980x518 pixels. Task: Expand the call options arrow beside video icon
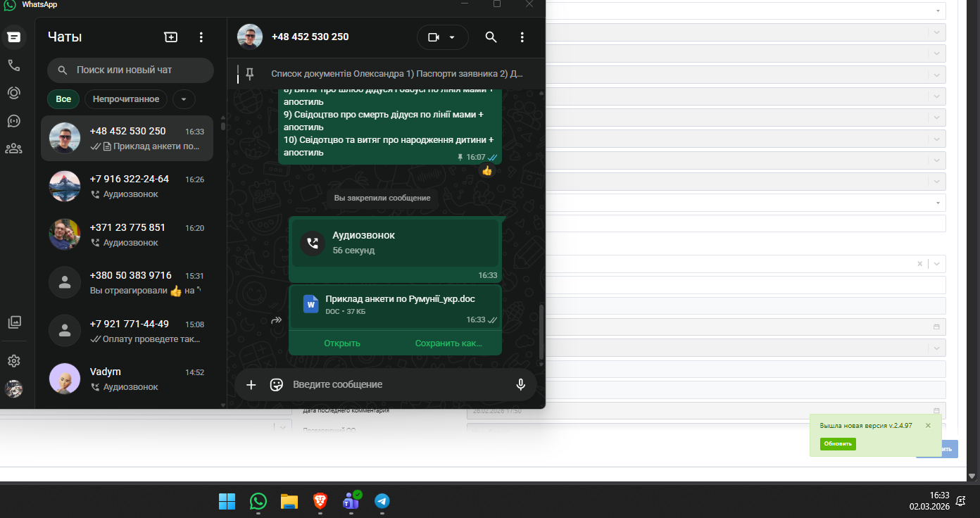coord(452,37)
